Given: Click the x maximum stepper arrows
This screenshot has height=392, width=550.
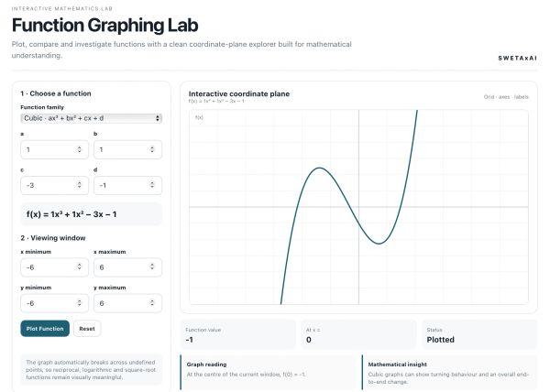Looking at the screenshot, I should [x=152, y=267].
